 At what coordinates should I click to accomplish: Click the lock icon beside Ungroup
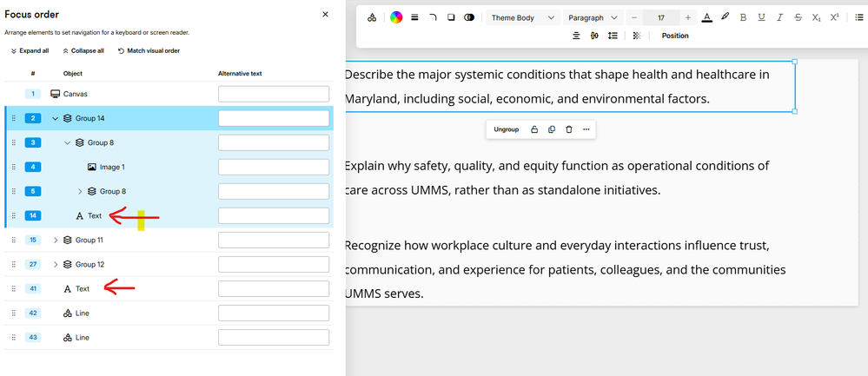[534, 129]
